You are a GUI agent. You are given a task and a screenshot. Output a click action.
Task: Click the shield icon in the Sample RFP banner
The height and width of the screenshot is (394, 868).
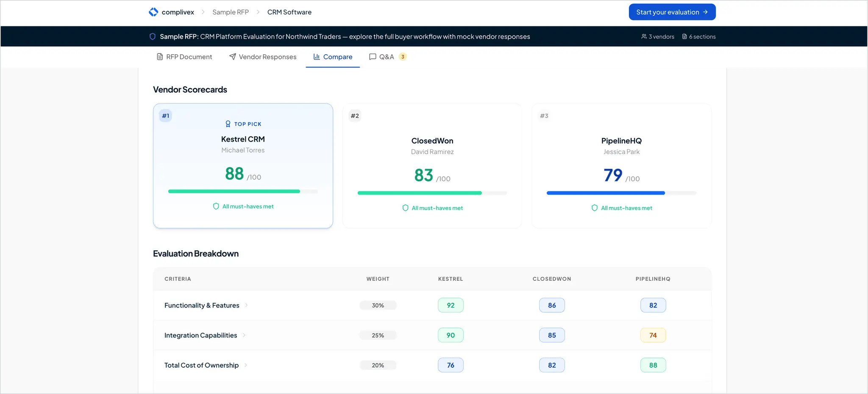[x=153, y=36]
